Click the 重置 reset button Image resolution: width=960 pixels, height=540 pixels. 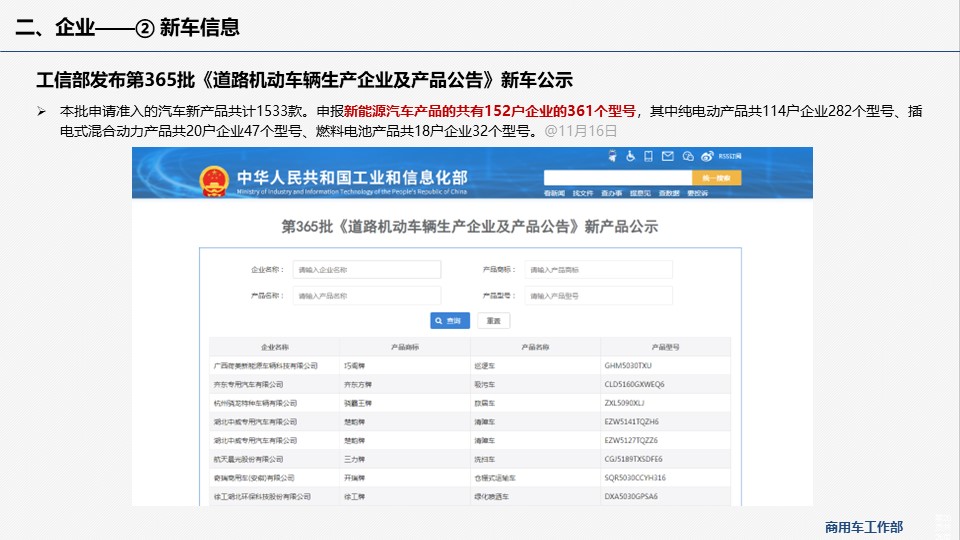coord(493,321)
